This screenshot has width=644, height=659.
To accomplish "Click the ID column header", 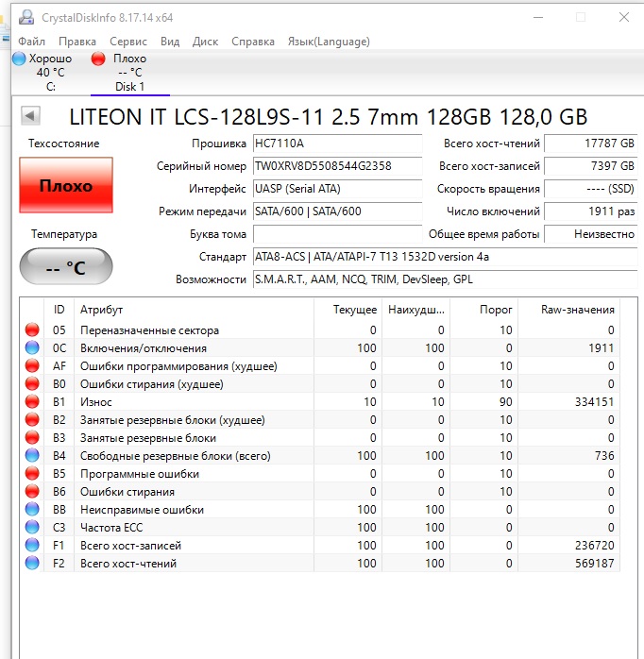I will 59,310.
